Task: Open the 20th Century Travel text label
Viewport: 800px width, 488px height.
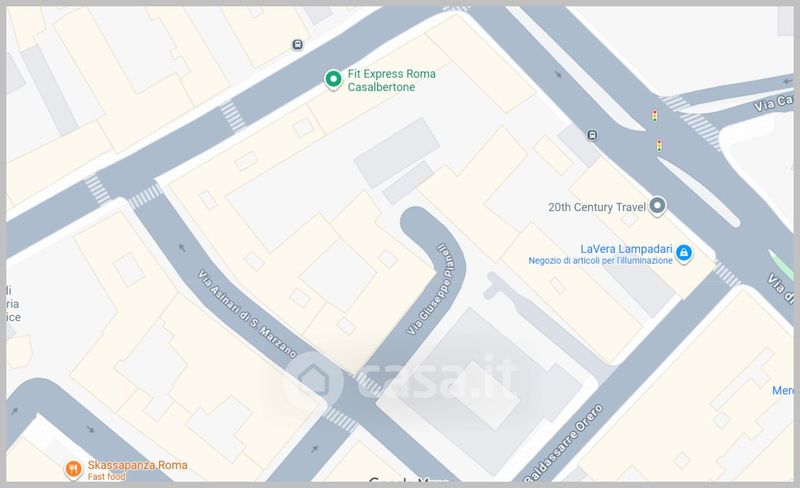Action: pyautogui.click(x=597, y=207)
